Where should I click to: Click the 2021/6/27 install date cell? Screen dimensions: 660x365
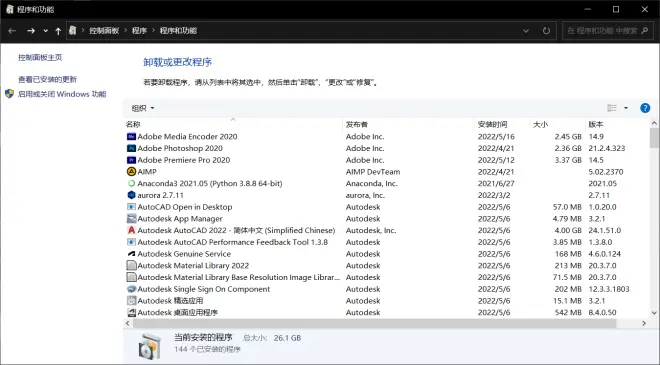(x=496, y=184)
